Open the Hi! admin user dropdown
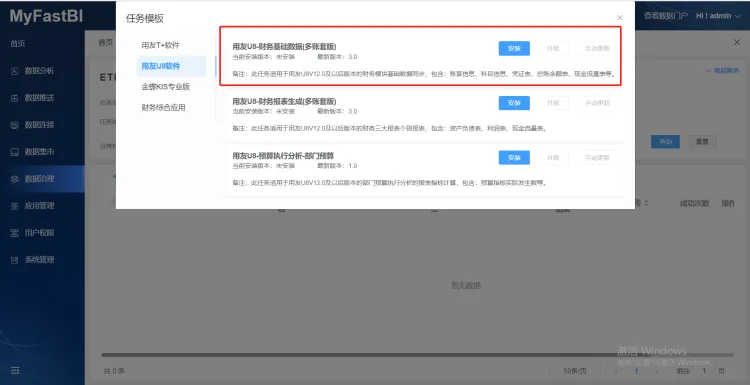The width and height of the screenshot is (750, 385). click(x=718, y=16)
